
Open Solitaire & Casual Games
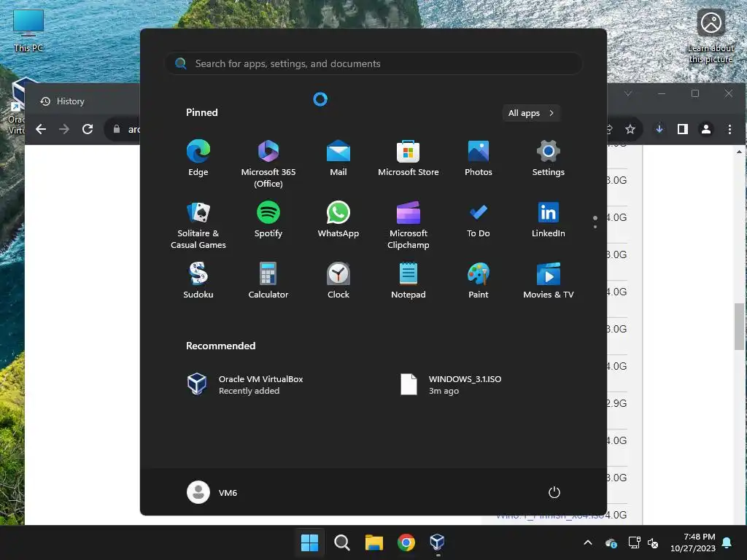(x=198, y=225)
